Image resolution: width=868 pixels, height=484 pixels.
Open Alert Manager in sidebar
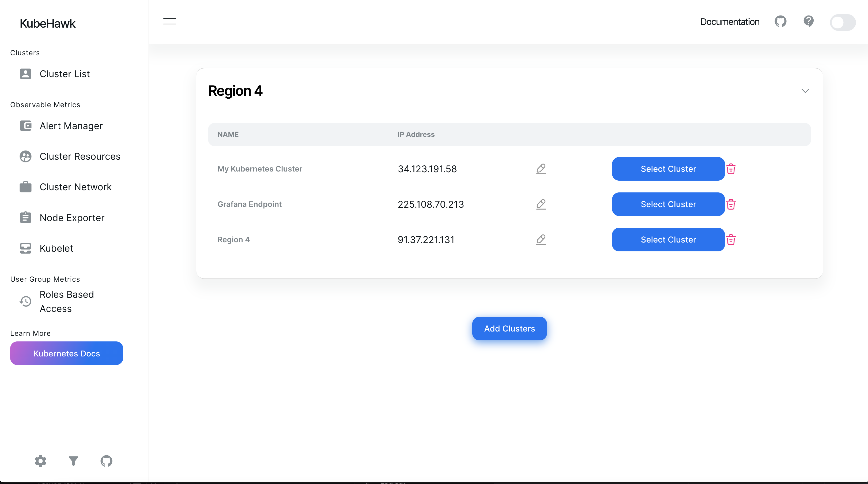71,126
